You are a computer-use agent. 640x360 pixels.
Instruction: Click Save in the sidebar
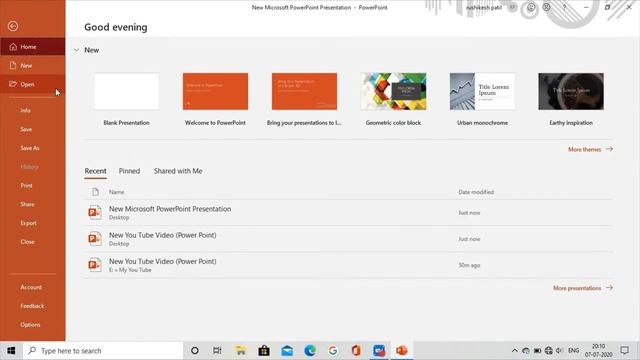(x=26, y=129)
